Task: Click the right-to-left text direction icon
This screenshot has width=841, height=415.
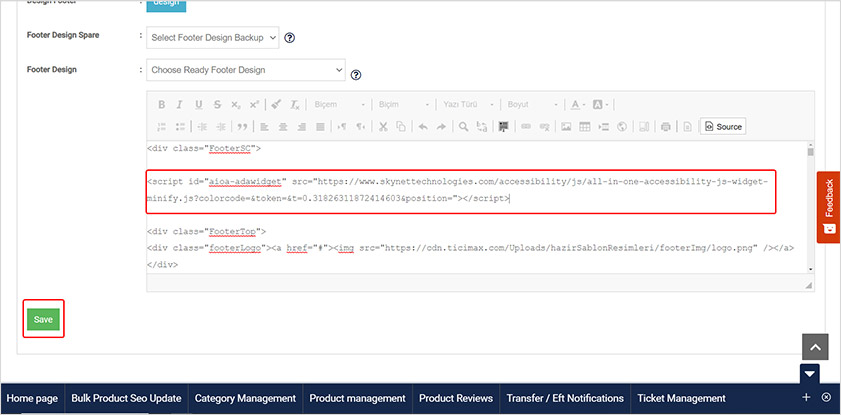Action: pyautogui.click(x=360, y=127)
